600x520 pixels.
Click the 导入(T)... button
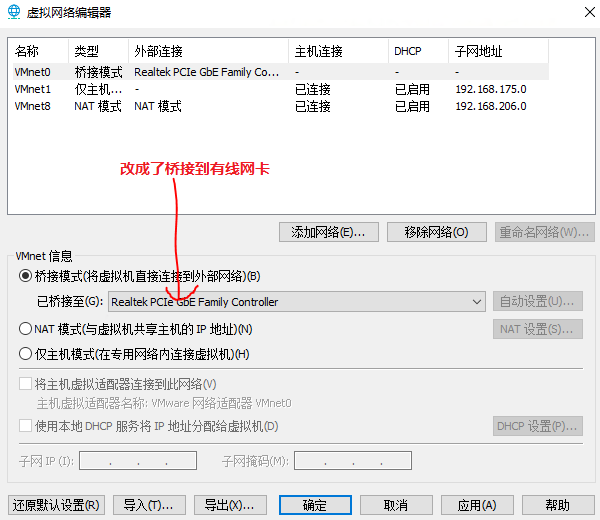tap(149, 505)
